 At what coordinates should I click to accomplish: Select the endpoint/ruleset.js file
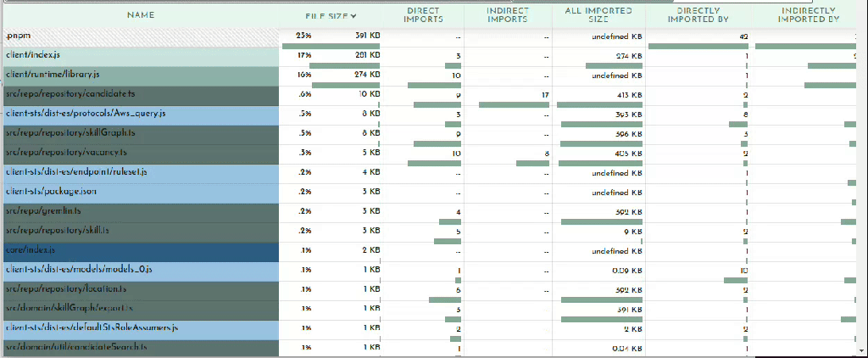tap(140, 172)
